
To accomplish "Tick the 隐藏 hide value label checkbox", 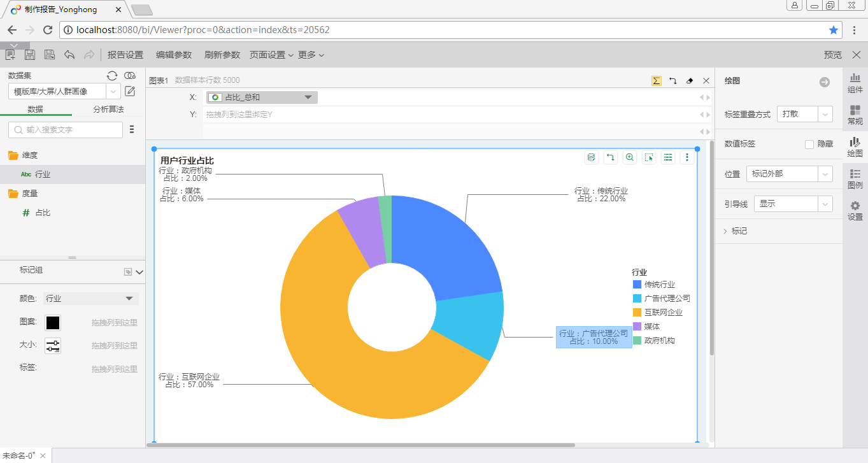I will pyautogui.click(x=809, y=145).
